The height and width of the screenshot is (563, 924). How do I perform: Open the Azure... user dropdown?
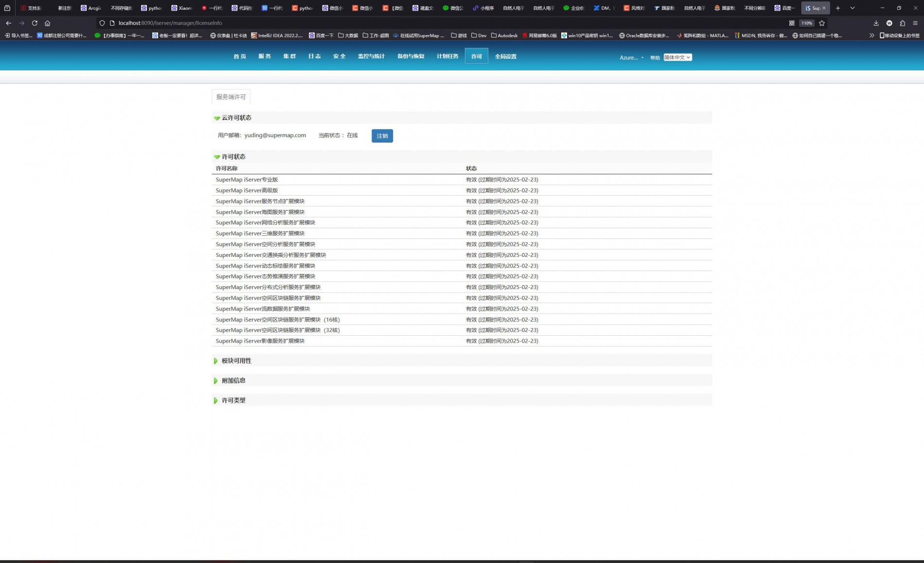[x=631, y=57]
